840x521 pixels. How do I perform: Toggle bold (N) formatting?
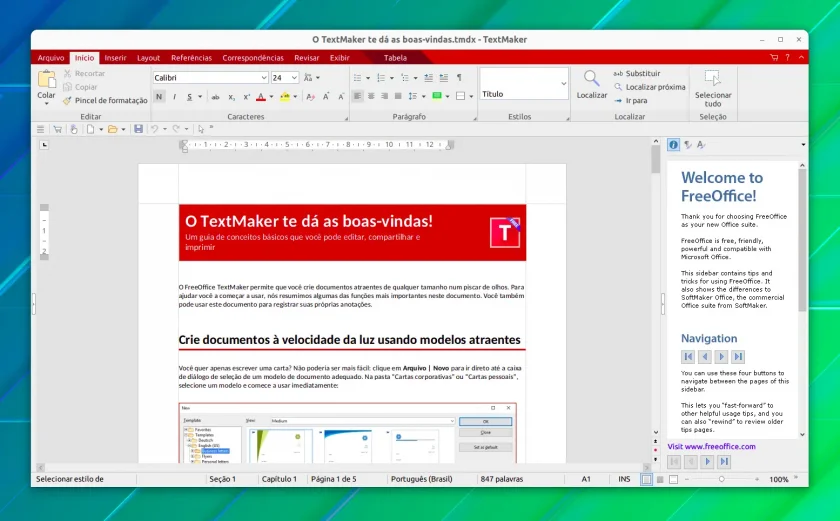tap(159, 97)
